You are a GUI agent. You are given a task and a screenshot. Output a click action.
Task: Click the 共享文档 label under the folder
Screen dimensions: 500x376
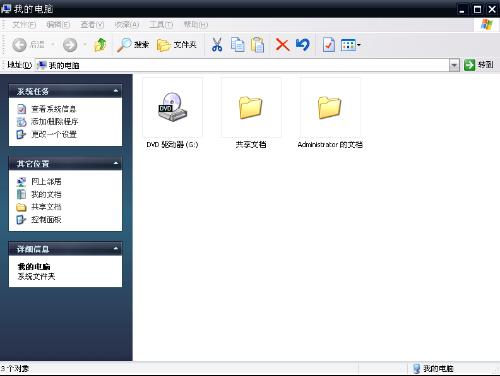[x=251, y=145]
